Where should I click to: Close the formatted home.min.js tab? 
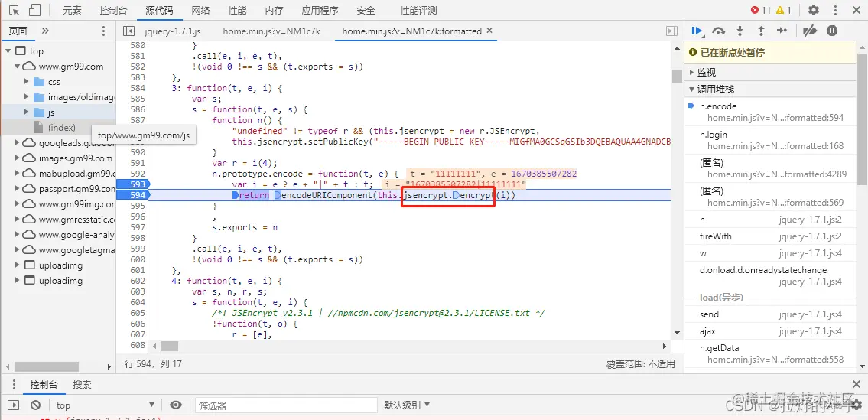[x=489, y=31]
